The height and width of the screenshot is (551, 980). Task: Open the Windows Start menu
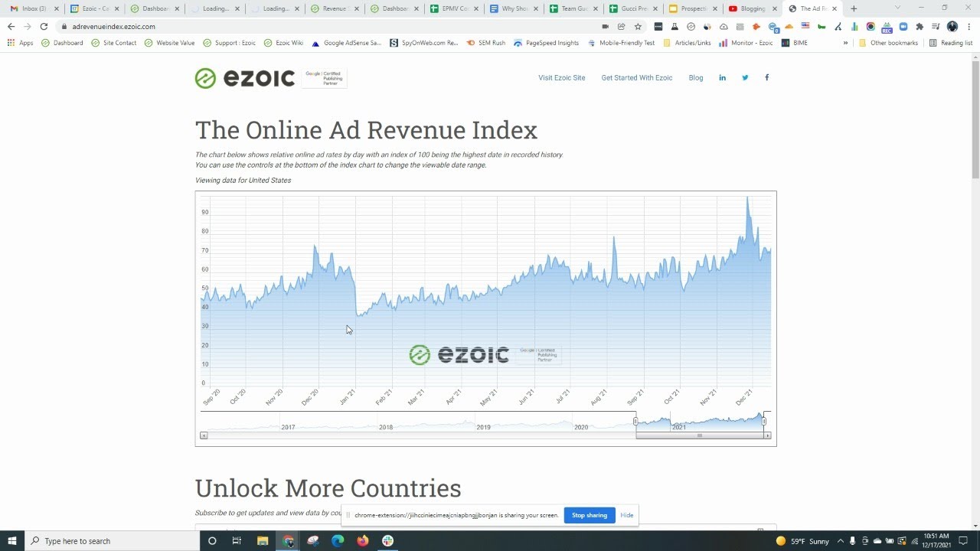pos(12,540)
